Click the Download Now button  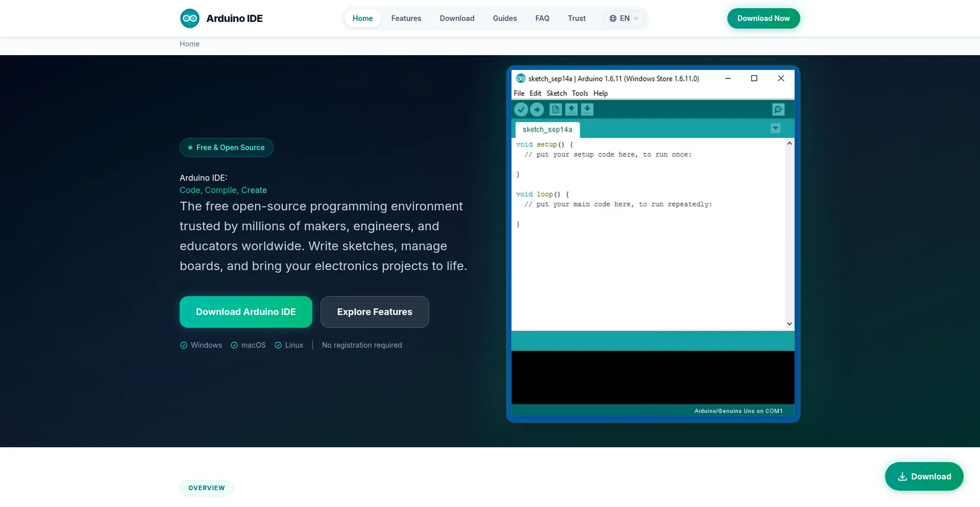click(x=764, y=18)
